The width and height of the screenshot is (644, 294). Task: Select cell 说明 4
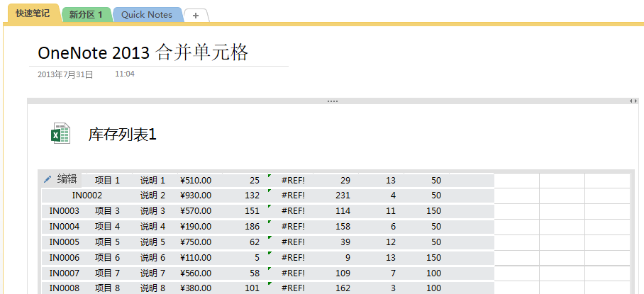coord(152,227)
